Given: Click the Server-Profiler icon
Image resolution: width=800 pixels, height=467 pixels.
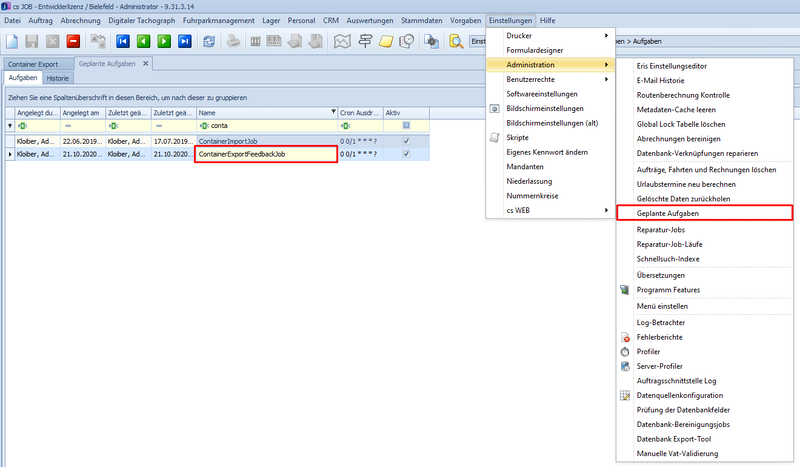Looking at the screenshot, I should coord(625,366).
